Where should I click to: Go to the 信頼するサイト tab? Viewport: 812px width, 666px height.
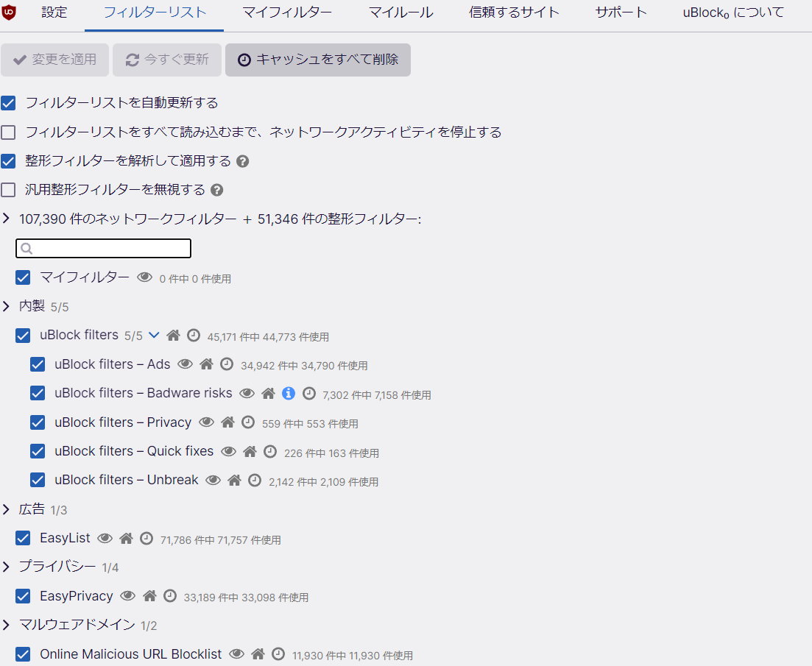(x=514, y=13)
